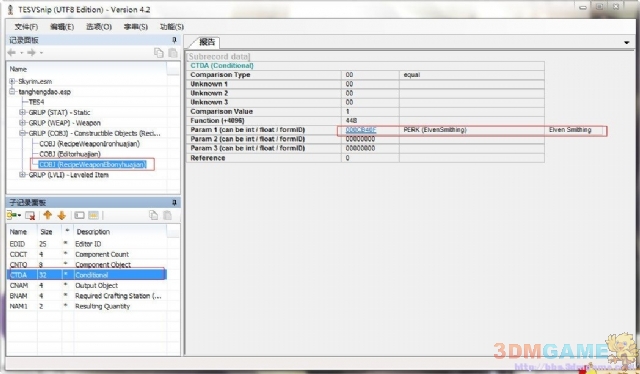The width and height of the screenshot is (640, 374).
Task: Select the COCT Component Count subrecord
Action: 87,254
